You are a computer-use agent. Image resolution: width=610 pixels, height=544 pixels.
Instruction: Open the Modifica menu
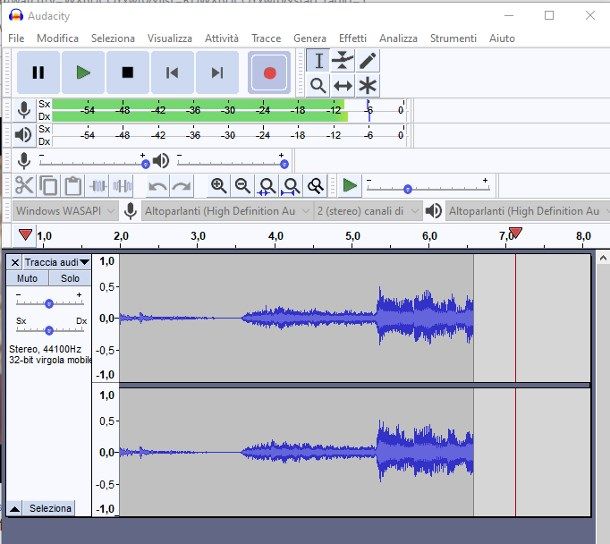tap(58, 38)
